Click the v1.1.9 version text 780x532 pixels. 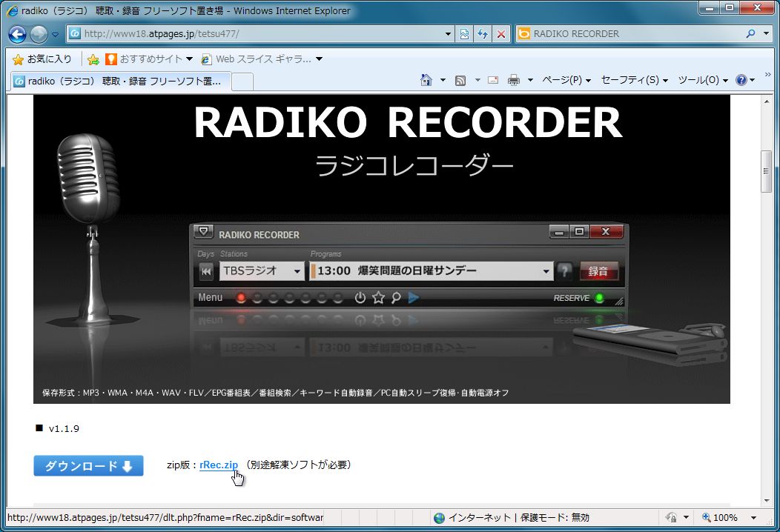[x=64, y=428]
